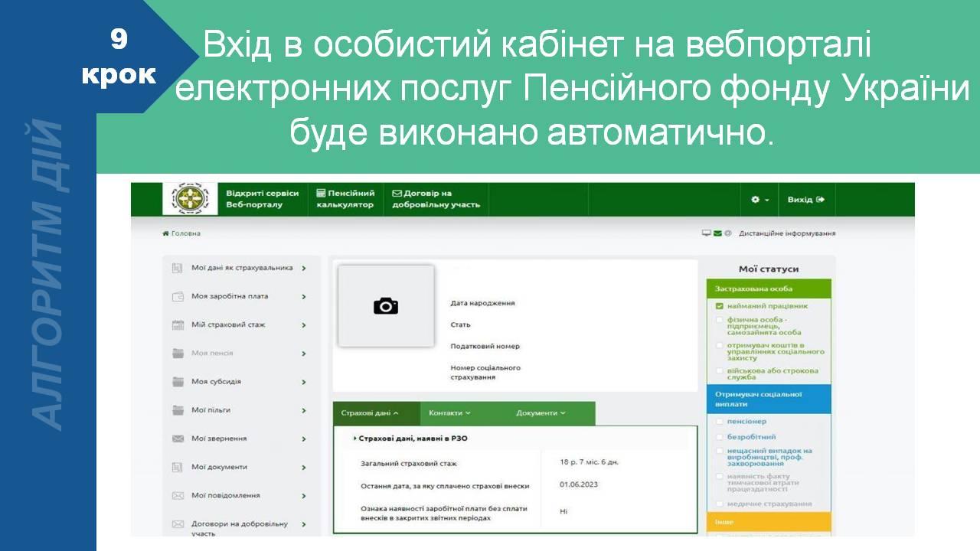
Task: Open Дистанційне інформування
Action: [787, 233]
